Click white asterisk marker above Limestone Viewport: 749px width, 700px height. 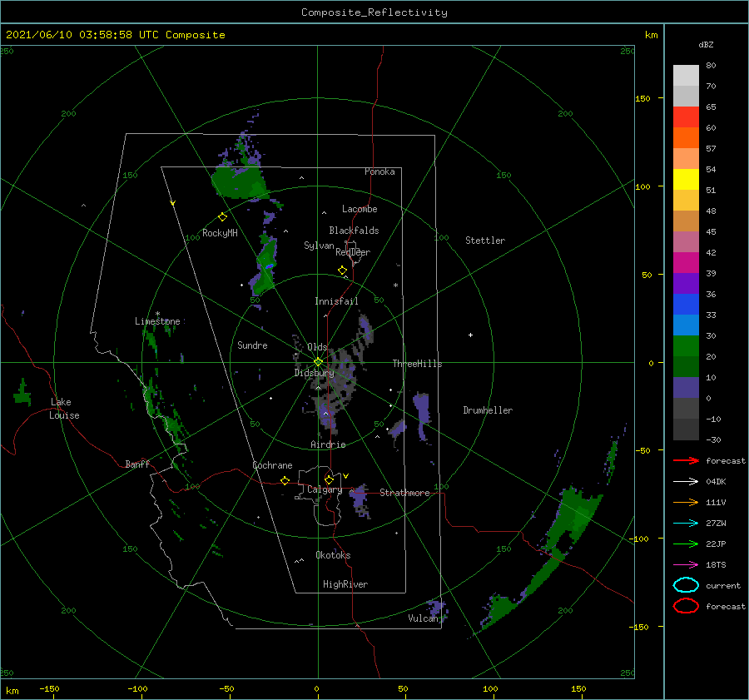point(157,314)
